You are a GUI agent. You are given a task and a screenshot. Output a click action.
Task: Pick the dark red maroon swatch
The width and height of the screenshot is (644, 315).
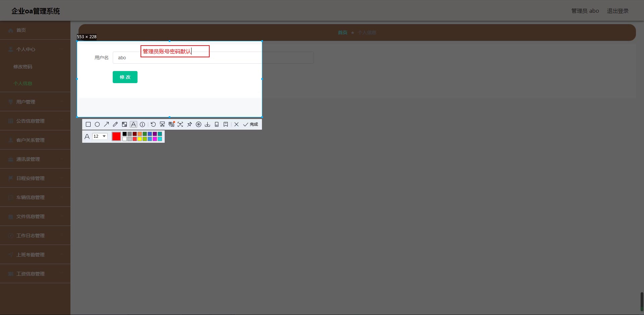[135, 134]
